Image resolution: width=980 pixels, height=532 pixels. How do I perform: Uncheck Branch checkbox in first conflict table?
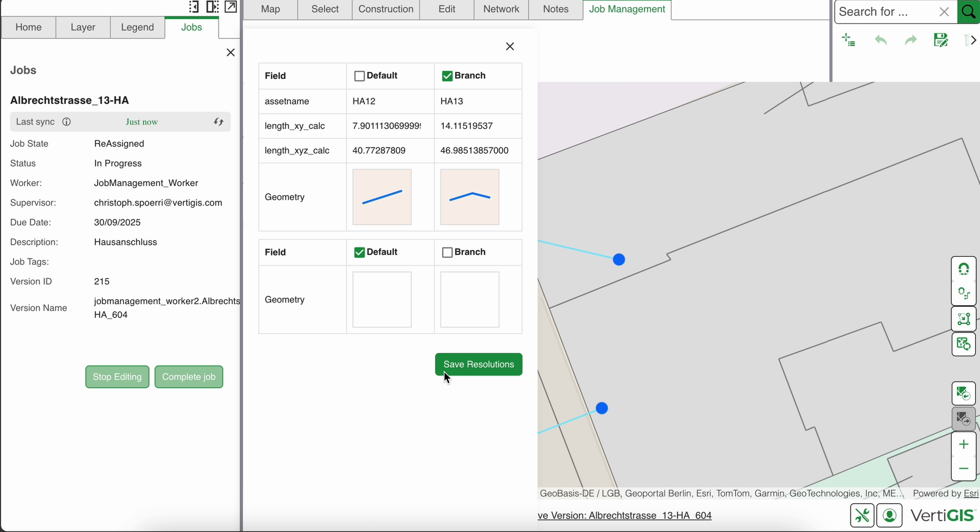pyautogui.click(x=447, y=76)
